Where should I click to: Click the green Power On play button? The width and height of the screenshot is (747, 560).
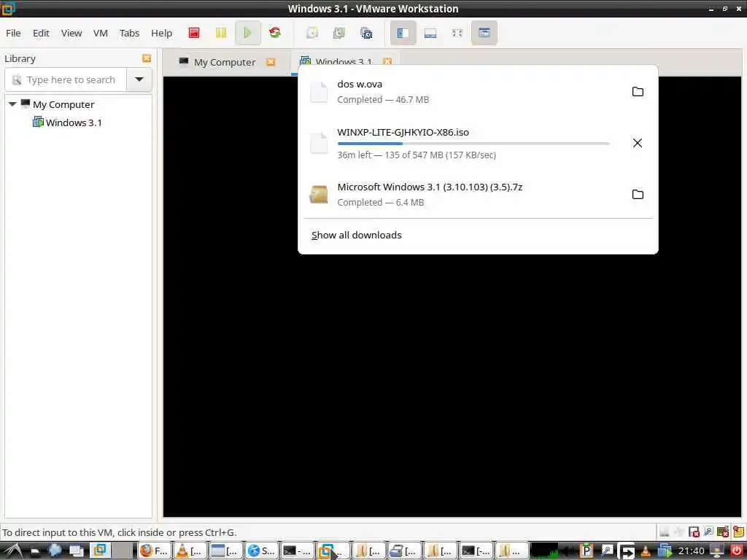click(x=248, y=33)
